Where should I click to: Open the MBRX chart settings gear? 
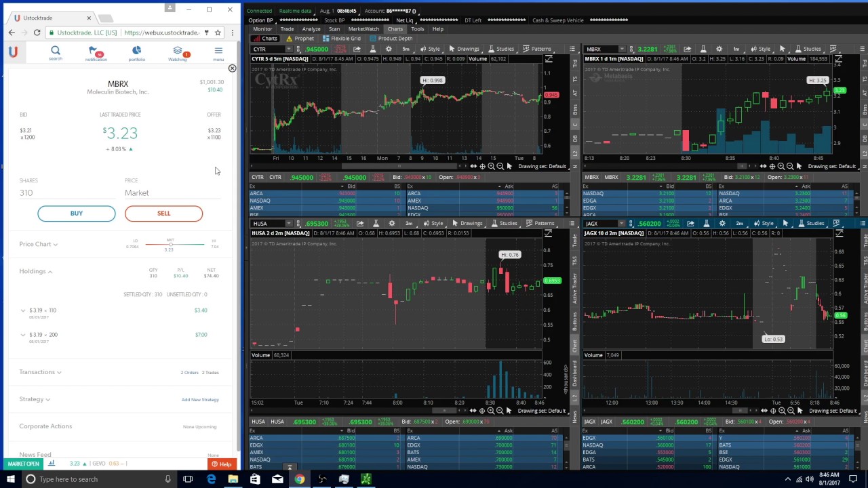point(719,49)
